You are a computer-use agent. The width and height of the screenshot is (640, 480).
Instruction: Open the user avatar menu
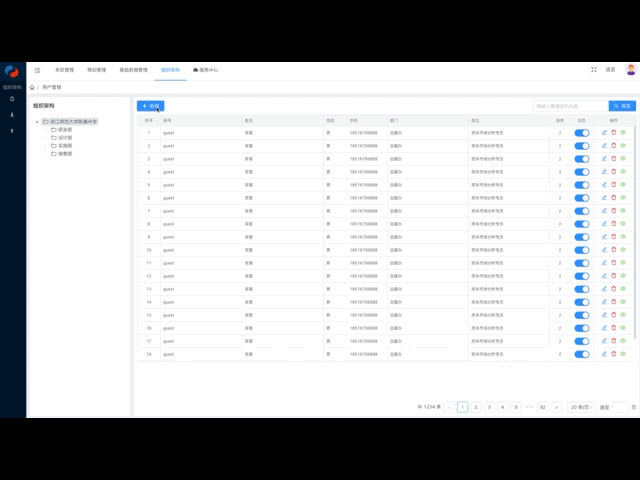[x=631, y=69]
